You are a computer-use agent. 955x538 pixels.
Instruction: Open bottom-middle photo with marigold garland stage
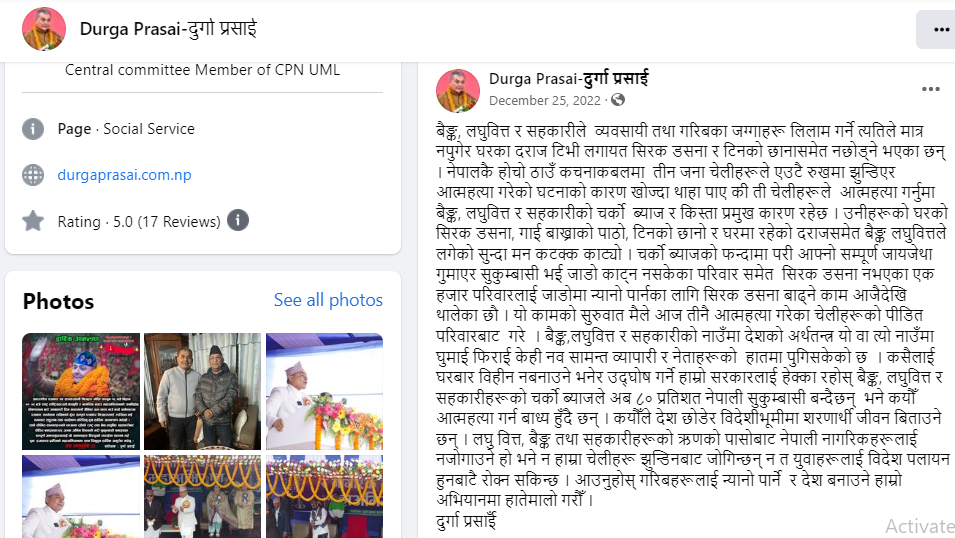point(202,496)
